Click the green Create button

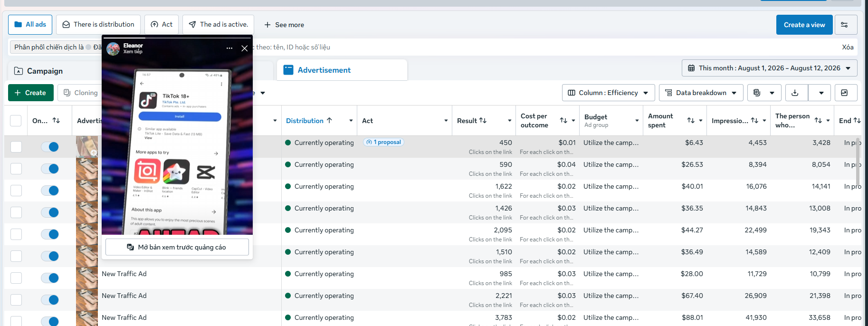(x=31, y=93)
